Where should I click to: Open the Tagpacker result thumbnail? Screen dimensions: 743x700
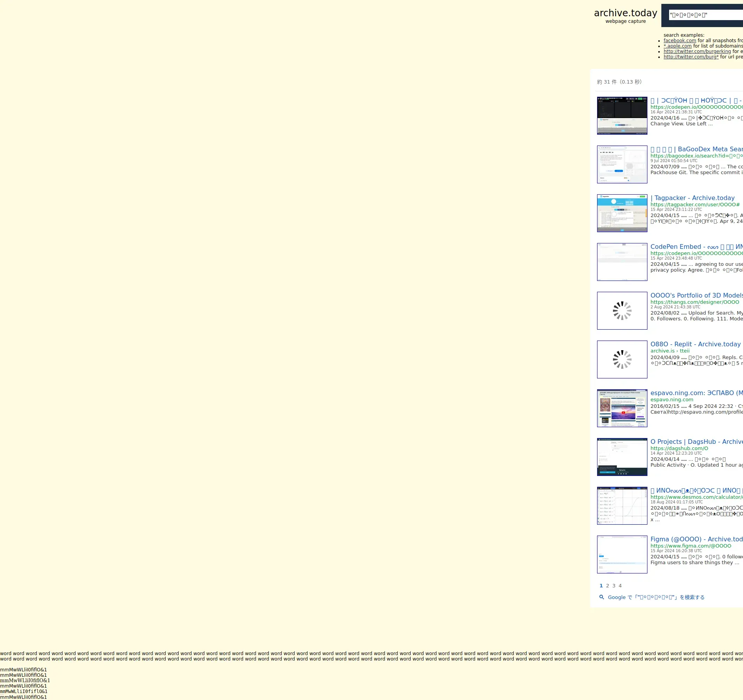click(622, 213)
